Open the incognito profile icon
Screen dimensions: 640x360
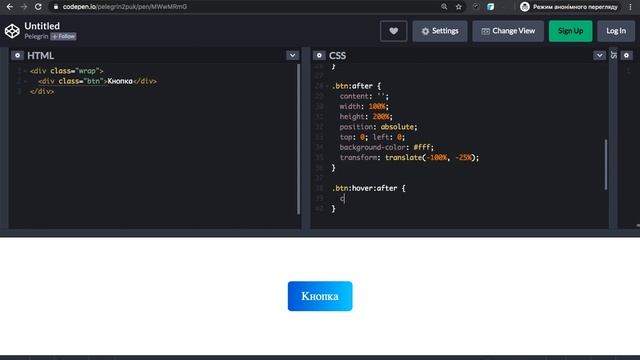(525, 7)
